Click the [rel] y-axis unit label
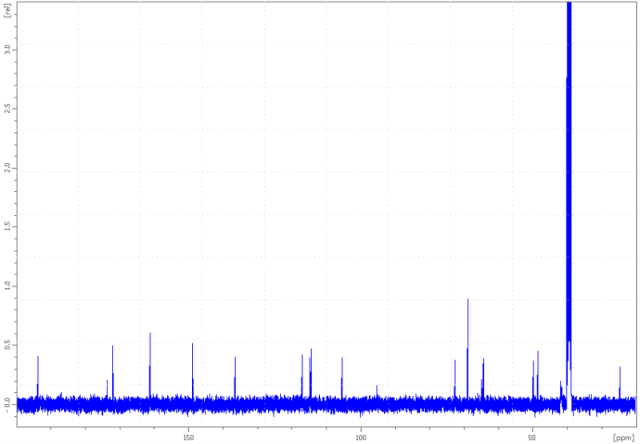The width and height of the screenshot is (640, 444). click(x=8, y=10)
